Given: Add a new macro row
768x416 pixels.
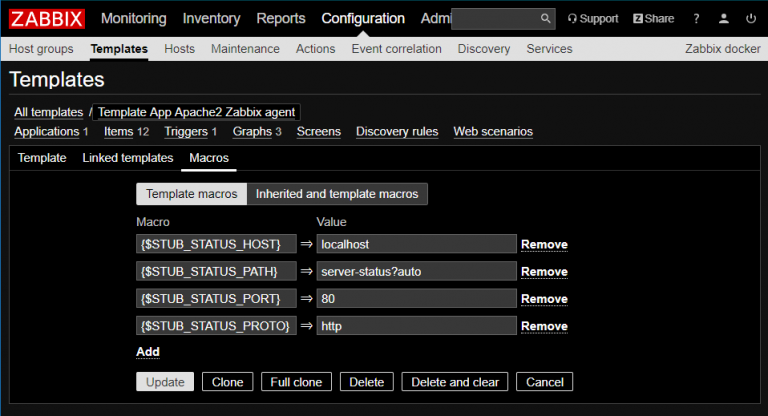Looking at the screenshot, I should (x=148, y=352).
